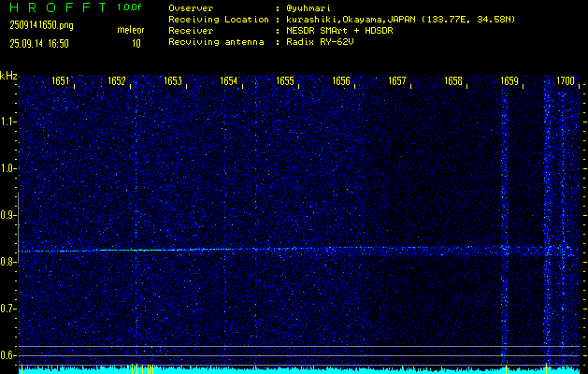Image resolution: width=588 pixels, height=374 pixels.
Task: Click the Radix RY-62V antenna text
Action: point(320,42)
